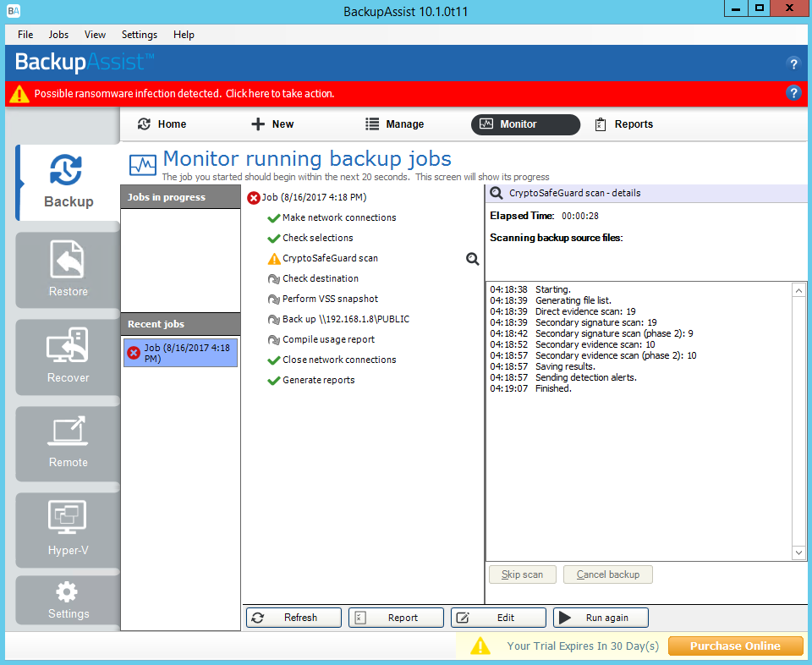812x665 pixels.
Task: Open the Settings menu in menu bar
Action: [140, 35]
